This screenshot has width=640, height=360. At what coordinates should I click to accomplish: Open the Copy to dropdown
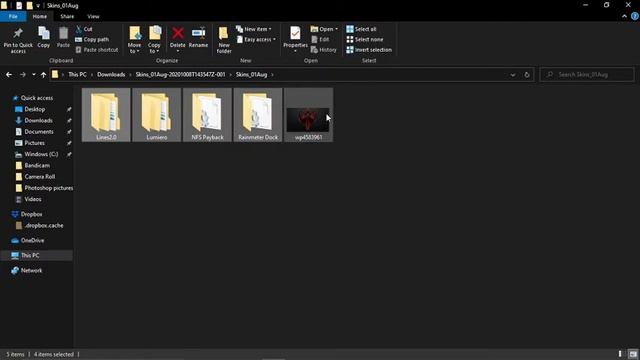[x=154, y=40]
